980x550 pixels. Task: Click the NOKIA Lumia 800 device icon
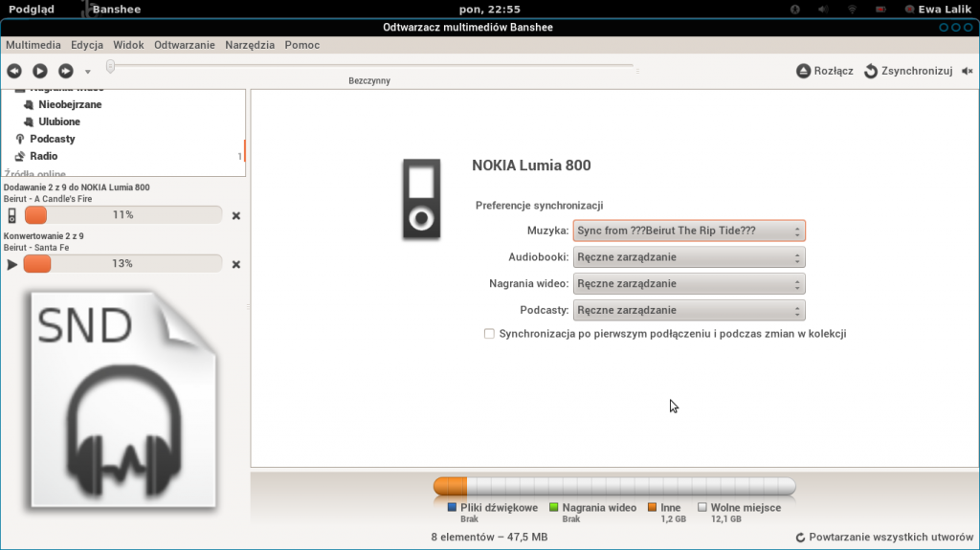421,199
